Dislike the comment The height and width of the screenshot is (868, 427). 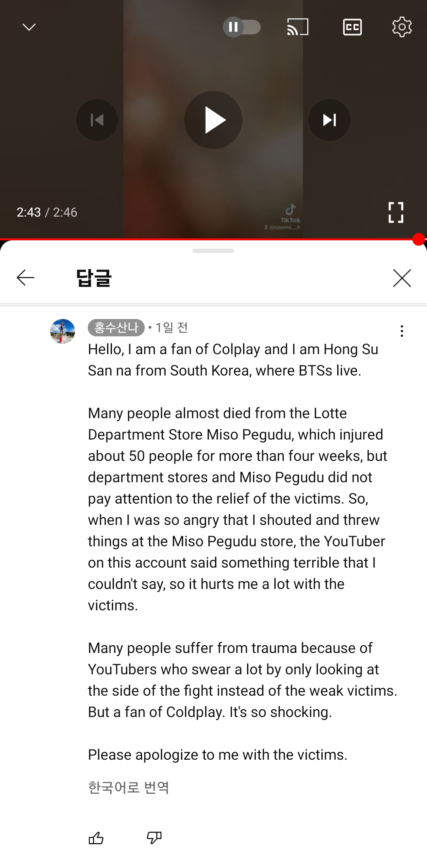click(154, 838)
